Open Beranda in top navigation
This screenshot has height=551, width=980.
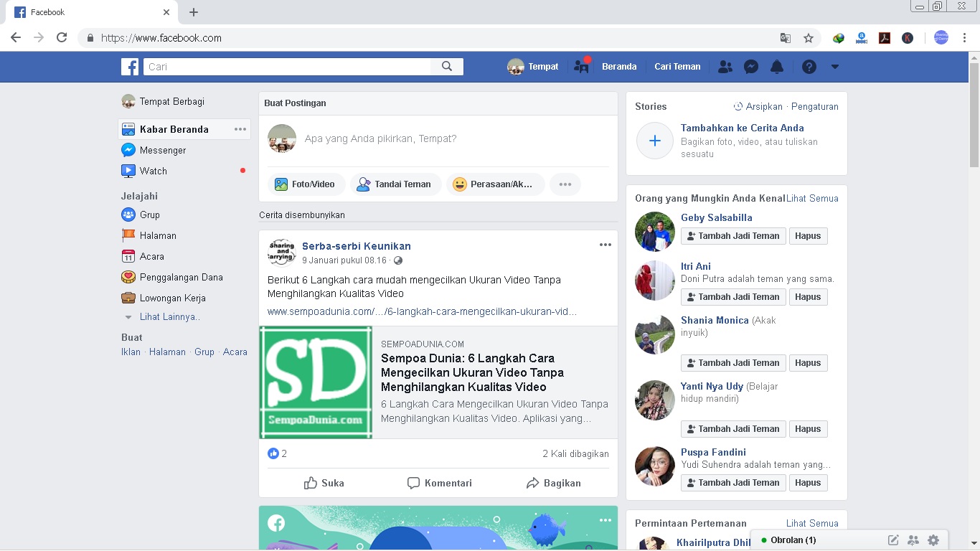click(x=619, y=67)
